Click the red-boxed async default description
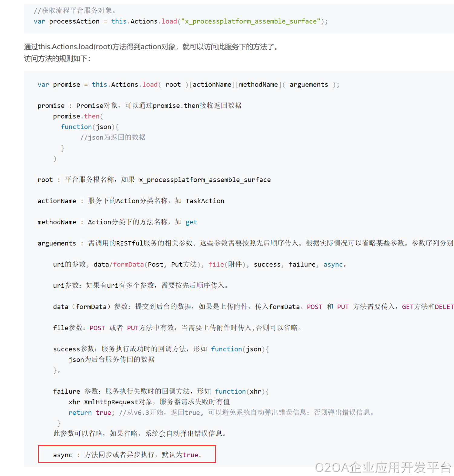The image size is (454, 476). click(x=127, y=455)
